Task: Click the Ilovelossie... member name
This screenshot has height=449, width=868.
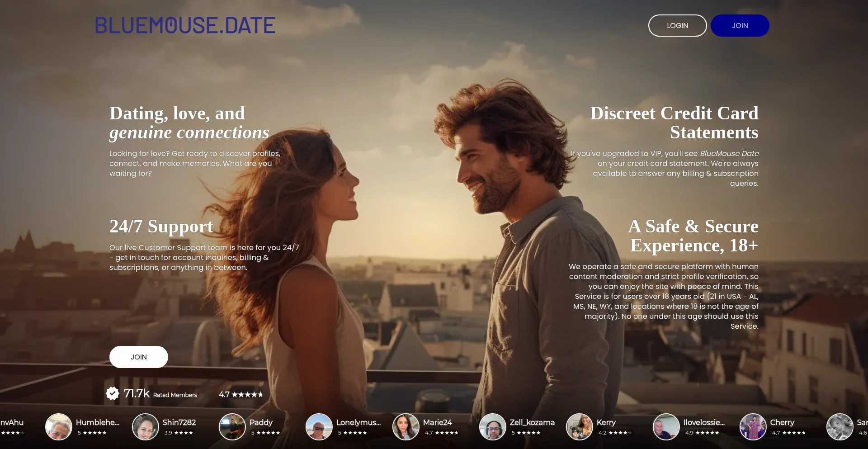Action: (x=704, y=422)
